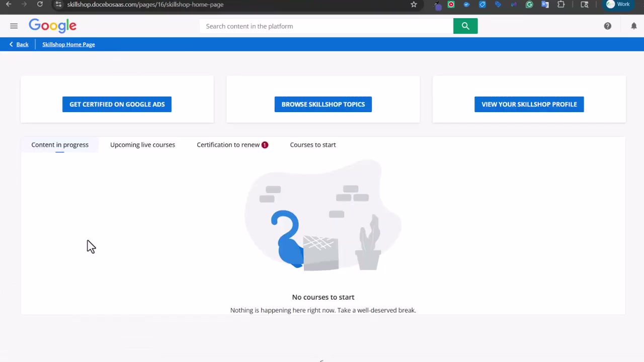The width and height of the screenshot is (644, 362).
Task: Follow the Back link
Action: click(22, 44)
